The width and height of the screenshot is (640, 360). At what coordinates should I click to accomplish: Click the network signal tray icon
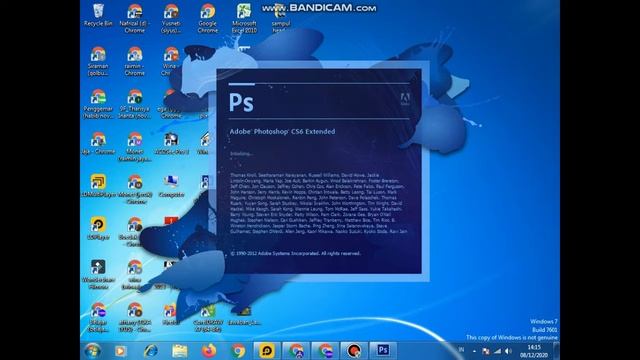click(x=497, y=351)
